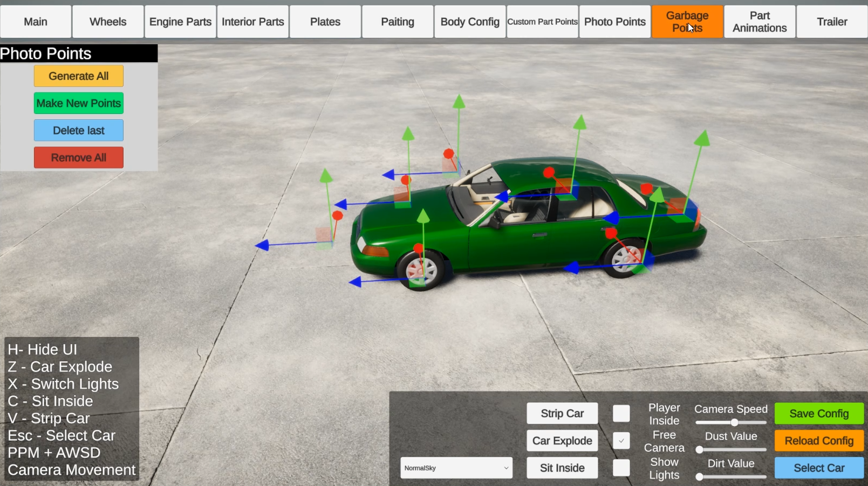Click red sphere handle near front bumper
Viewport: 868px width, 486px height.
[338, 216]
